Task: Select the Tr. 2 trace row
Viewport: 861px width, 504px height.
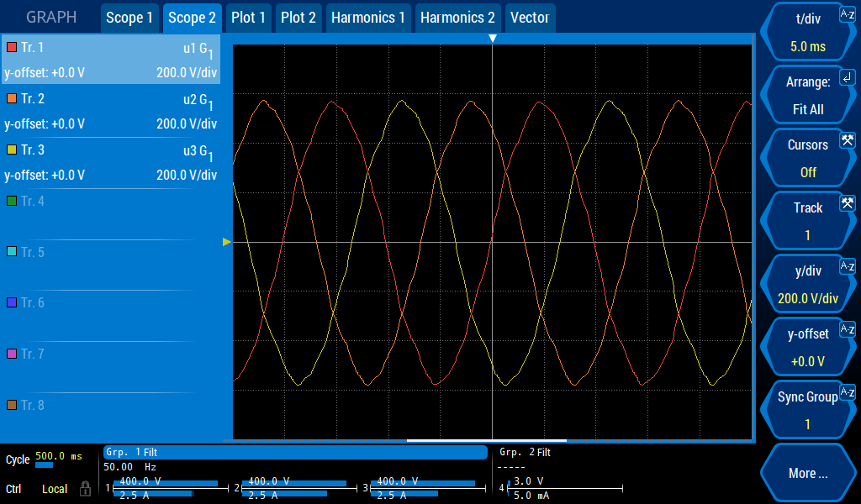Action: tap(110, 111)
